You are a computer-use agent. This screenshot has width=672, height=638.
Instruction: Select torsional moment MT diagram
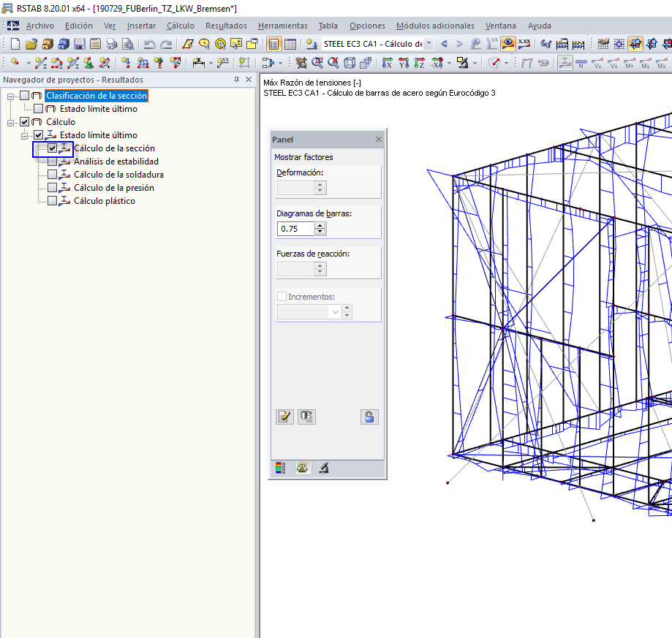pos(630,64)
